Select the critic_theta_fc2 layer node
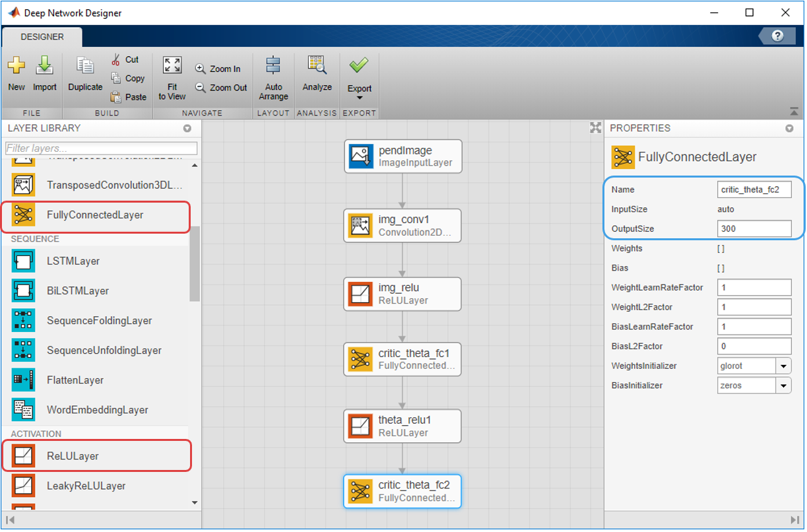This screenshot has width=807, height=532. tap(403, 491)
